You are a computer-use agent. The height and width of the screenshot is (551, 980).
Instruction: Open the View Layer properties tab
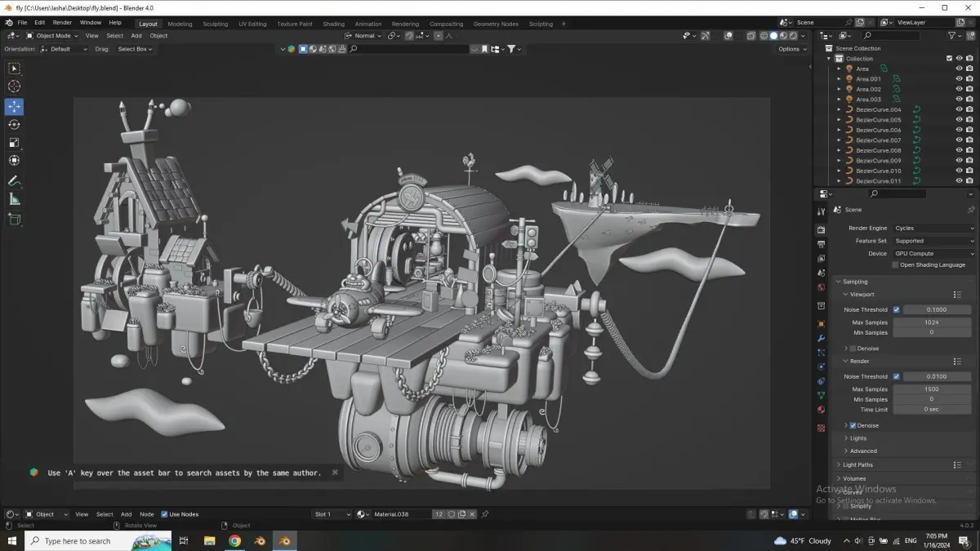pos(821,259)
